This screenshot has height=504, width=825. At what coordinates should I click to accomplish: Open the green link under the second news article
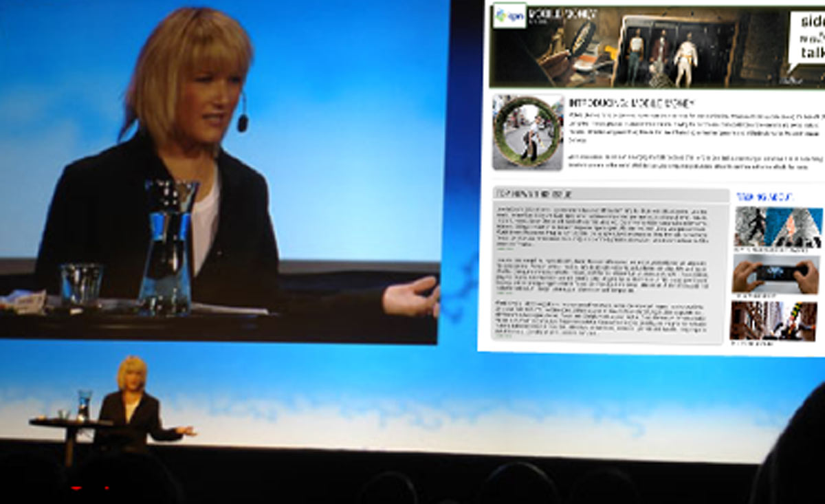[503, 294]
